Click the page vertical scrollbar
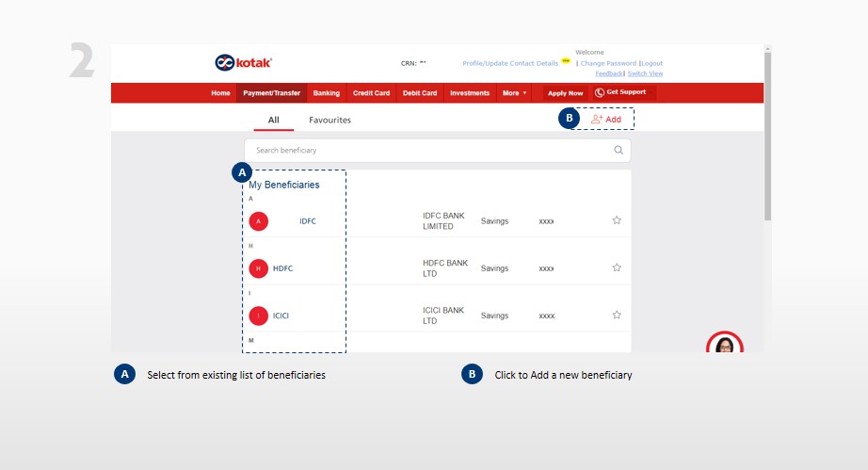This screenshot has width=868, height=470. [x=767, y=141]
